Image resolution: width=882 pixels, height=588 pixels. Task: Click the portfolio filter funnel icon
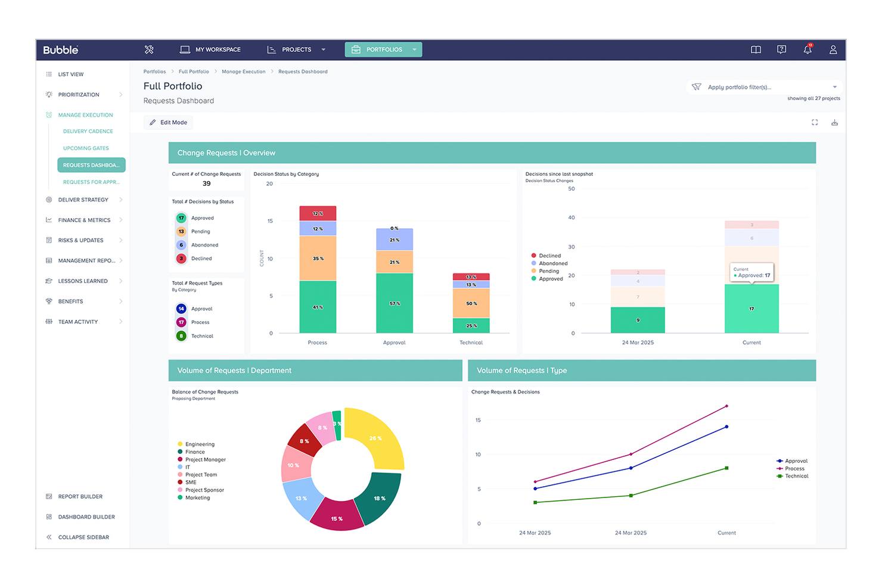click(x=696, y=87)
